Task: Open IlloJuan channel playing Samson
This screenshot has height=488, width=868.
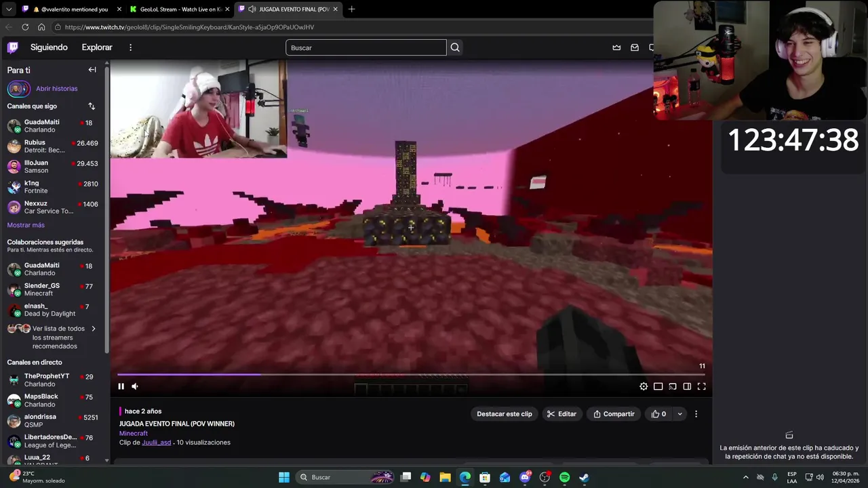Action: [x=53, y=167]
